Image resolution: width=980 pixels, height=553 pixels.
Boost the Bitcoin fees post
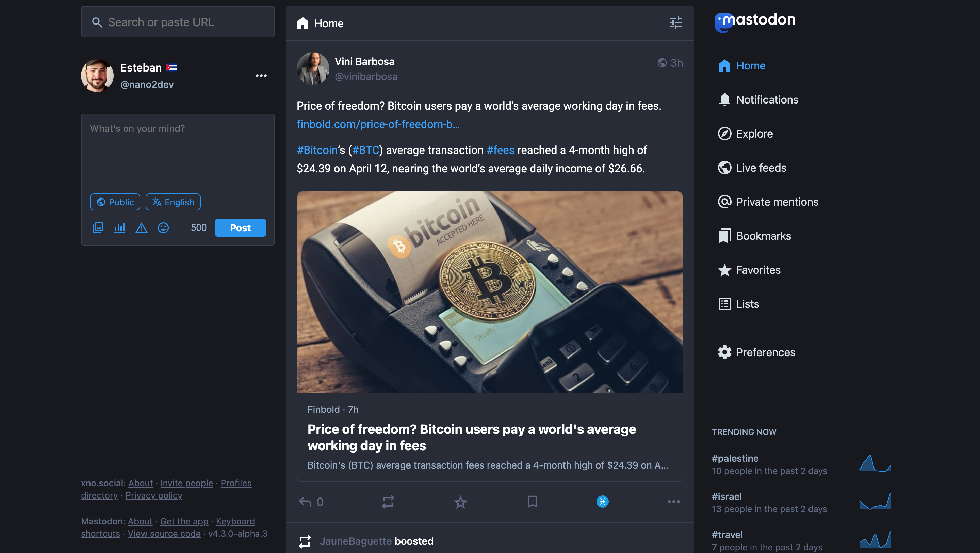pyautogui.click(x=388, y=502)
